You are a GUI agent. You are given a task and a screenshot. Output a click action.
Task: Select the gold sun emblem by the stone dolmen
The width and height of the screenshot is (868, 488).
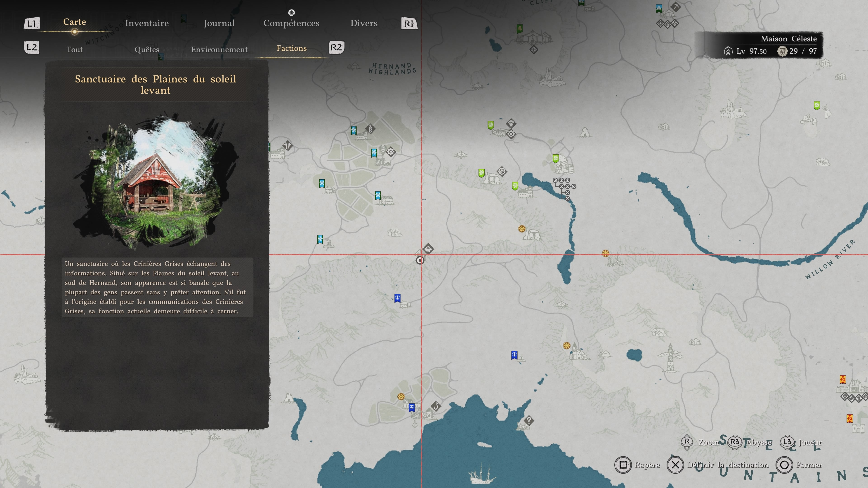coord(522,229)
